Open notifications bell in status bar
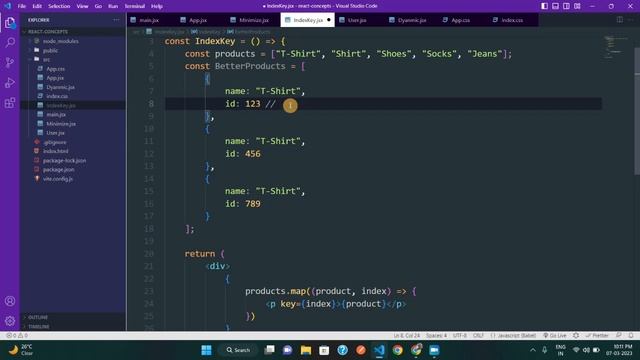This screenshot has width=640, height=360. click(631, 336)
